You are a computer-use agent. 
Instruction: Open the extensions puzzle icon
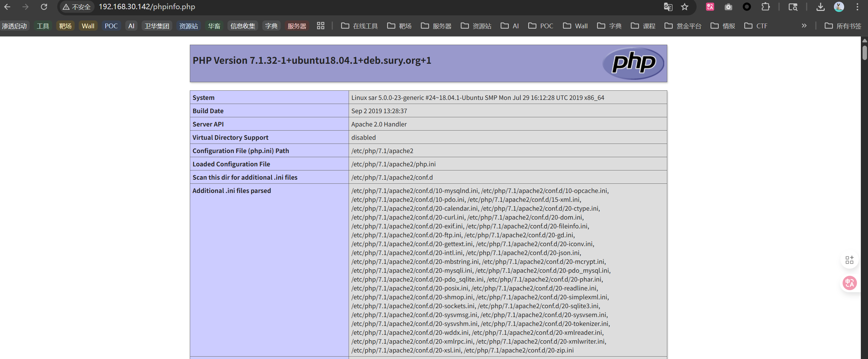pos(765,7)
